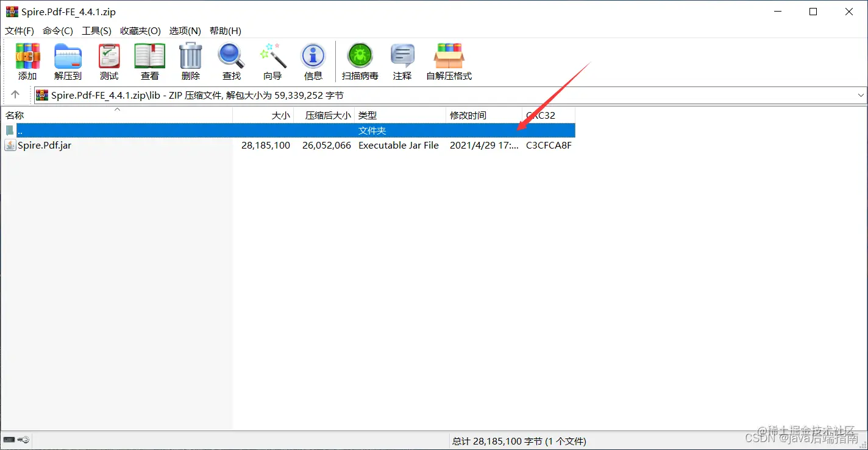The width and height of the screenshot is (868, 450).
Task: Sort by the Type (类型) column header
Action: click(x=400, y=115)
